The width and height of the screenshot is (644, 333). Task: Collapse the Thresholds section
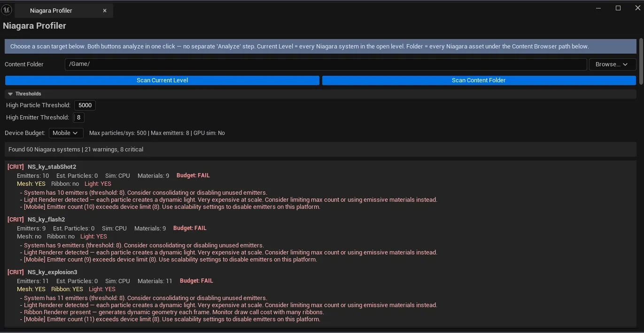point(10,94)
